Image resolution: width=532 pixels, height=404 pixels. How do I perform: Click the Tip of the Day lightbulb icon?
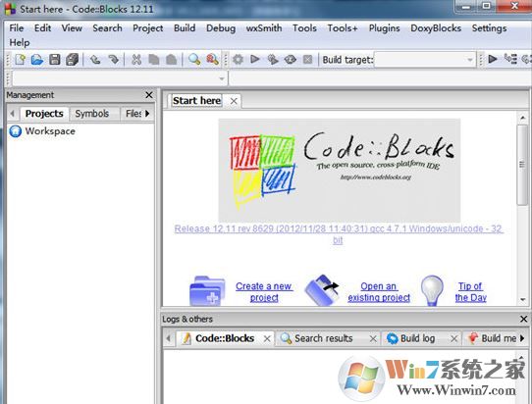pos(432,290)
